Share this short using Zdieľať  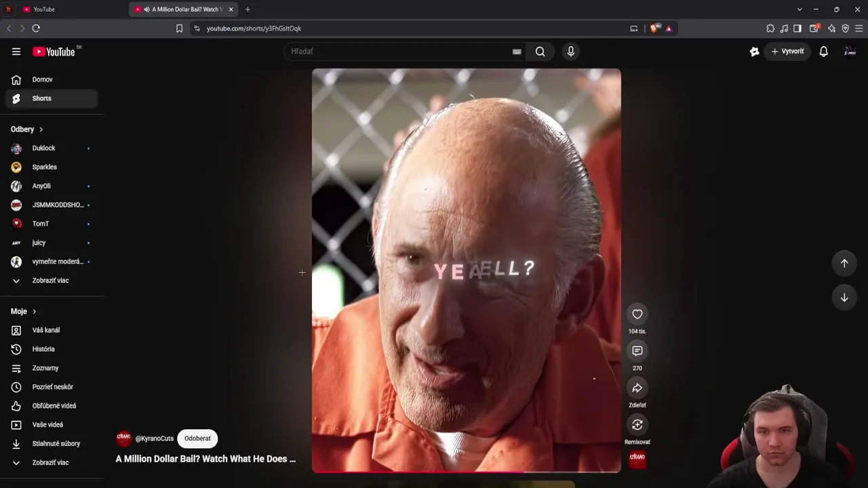[637, 388]
